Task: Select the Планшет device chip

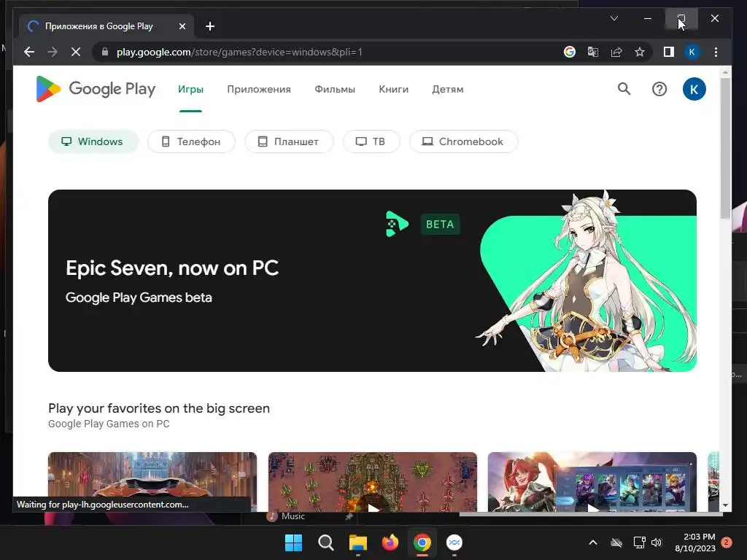Action: (x=289, y=141)
